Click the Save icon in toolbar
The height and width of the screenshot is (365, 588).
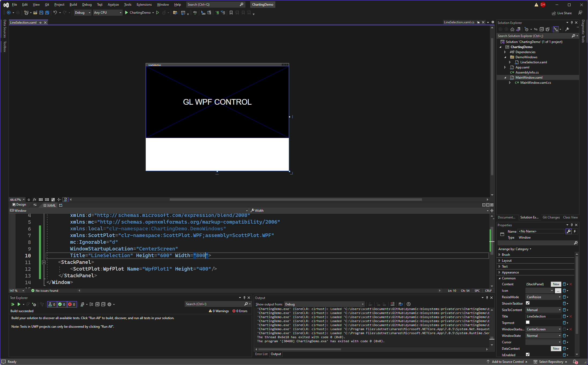(41, 13)
